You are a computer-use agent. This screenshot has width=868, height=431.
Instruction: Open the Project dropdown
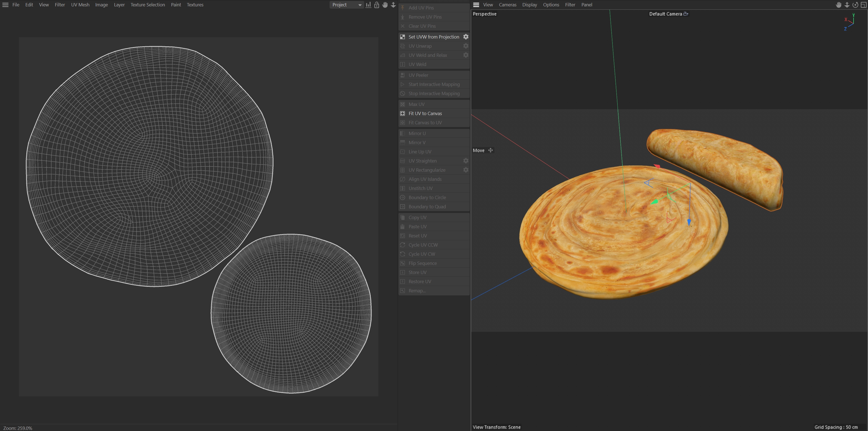click(x=346, y=5)
